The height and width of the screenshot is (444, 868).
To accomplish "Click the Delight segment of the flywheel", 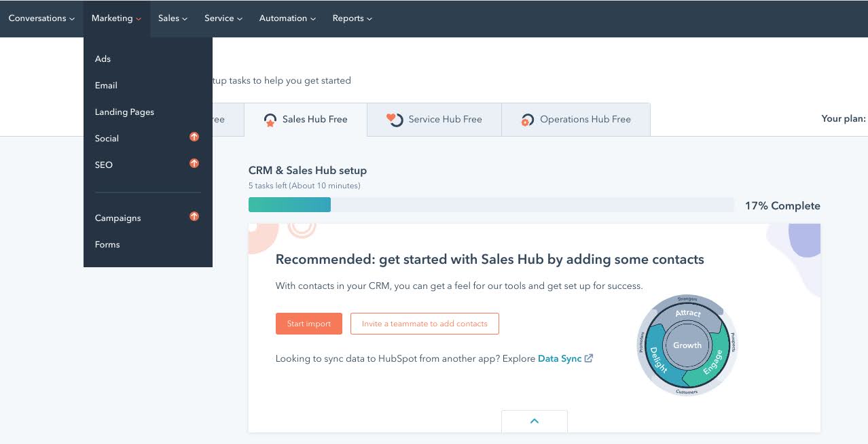I will coord(658,360).
